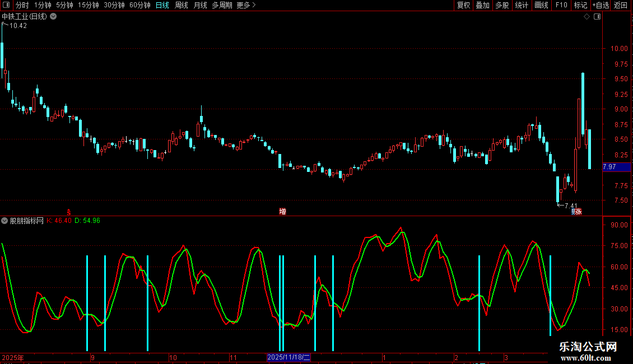Image resolution: width=633 pixels, height=364 pixels.
Task: Click the diamond icon above price axis
Action: pos(587,17)
